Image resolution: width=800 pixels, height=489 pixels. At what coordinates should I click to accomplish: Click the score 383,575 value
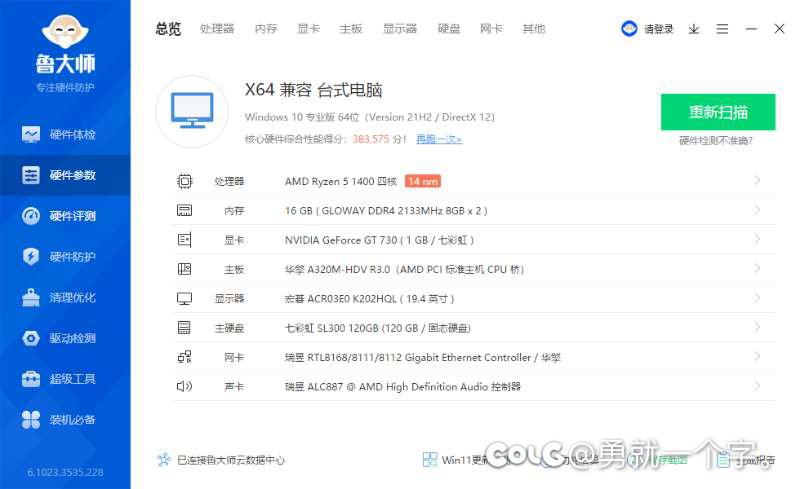[371, 139]
